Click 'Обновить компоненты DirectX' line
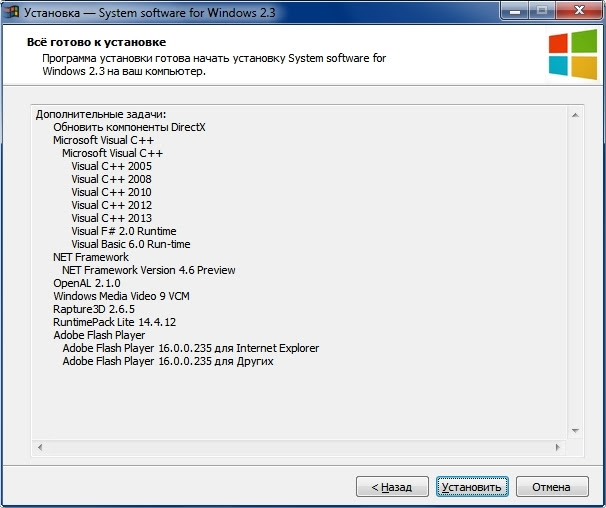606x508 pixels. pyautogui.click(x=129, y=127)
